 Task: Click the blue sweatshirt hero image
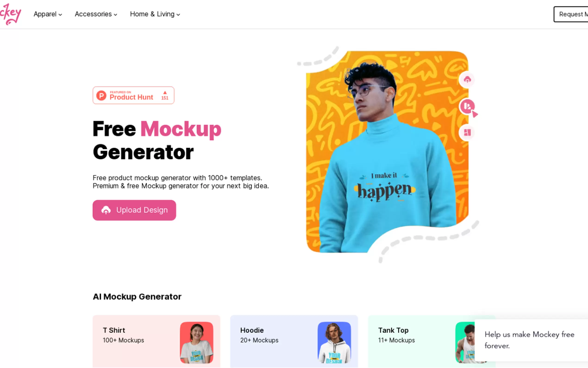(x=387, y=152)
